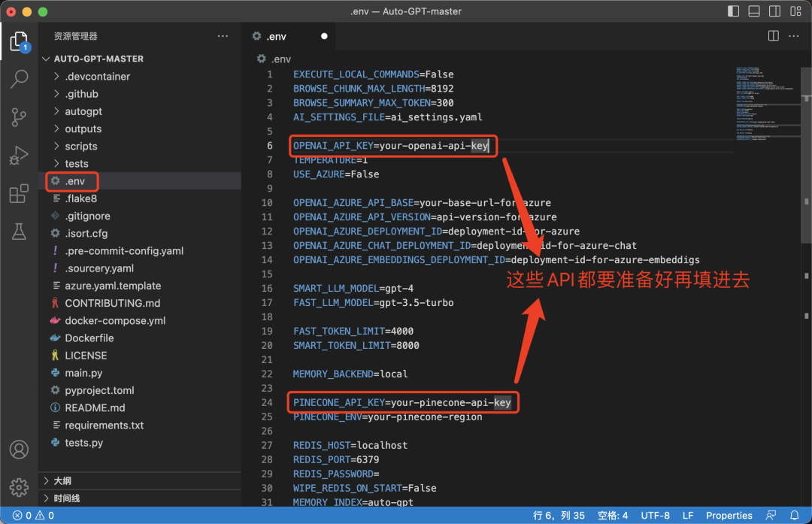Open Explorer views and more actions ellipsis

coord(223,36)
